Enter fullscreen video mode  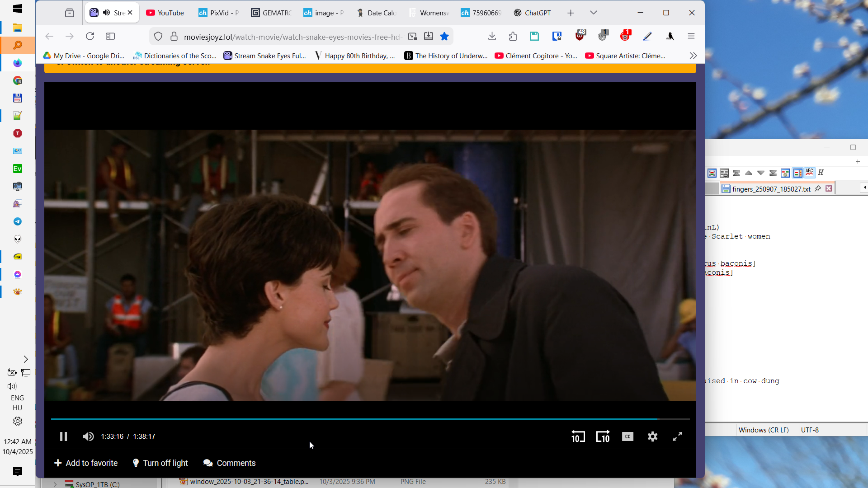pos(677,436)
